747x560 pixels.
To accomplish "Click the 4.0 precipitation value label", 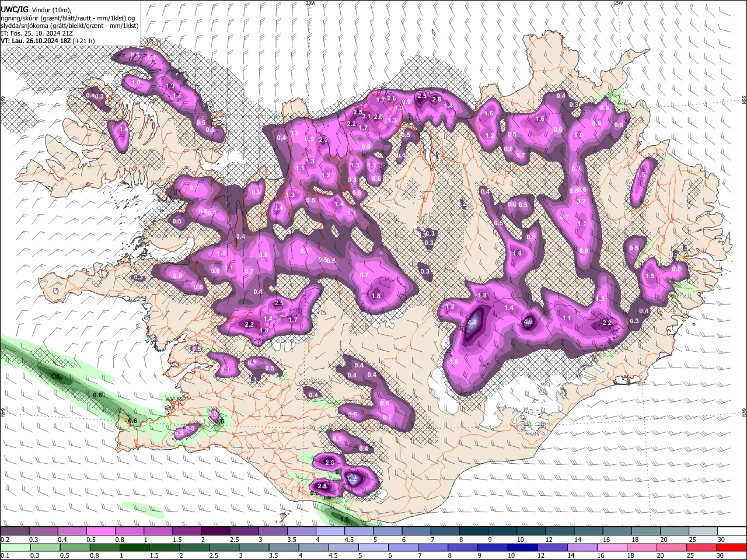I will tap(528, 321).
